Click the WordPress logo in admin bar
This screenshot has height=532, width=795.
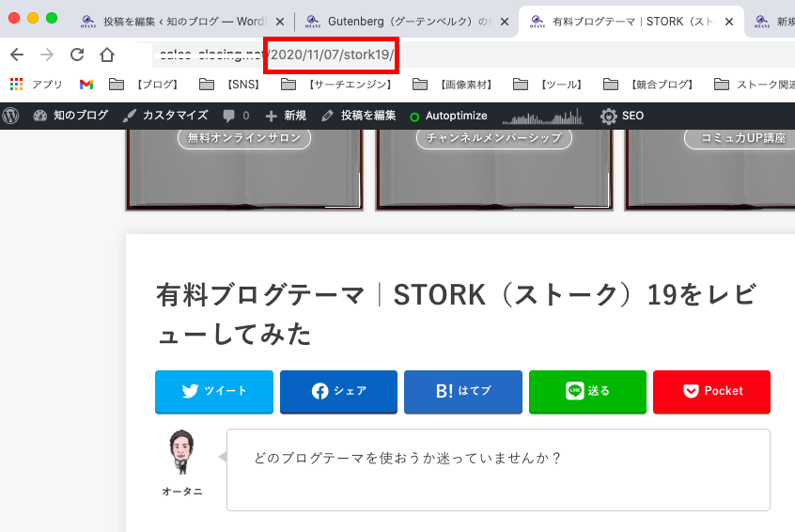pos(10,116)
